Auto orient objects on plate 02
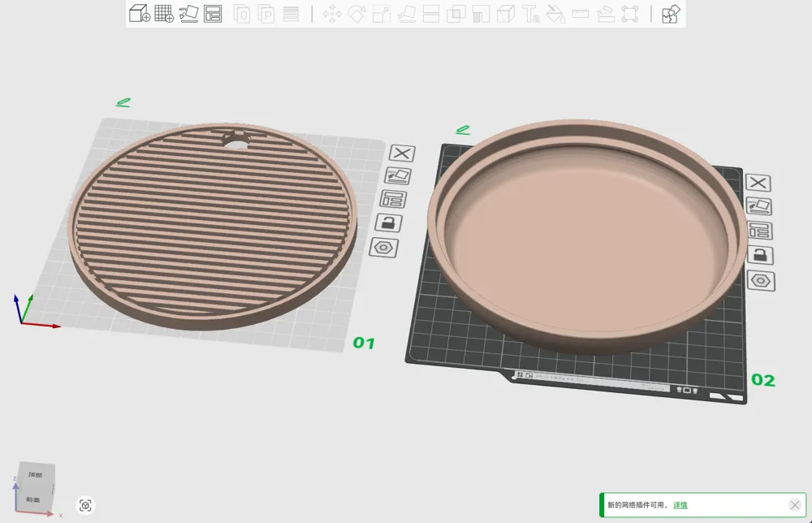Image resolution: width=812 pixels, height=523 pixels. (x=758, y=206)
